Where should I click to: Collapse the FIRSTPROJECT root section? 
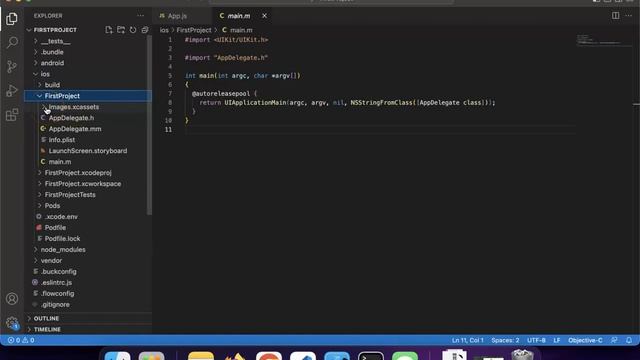tap(55, 30)
